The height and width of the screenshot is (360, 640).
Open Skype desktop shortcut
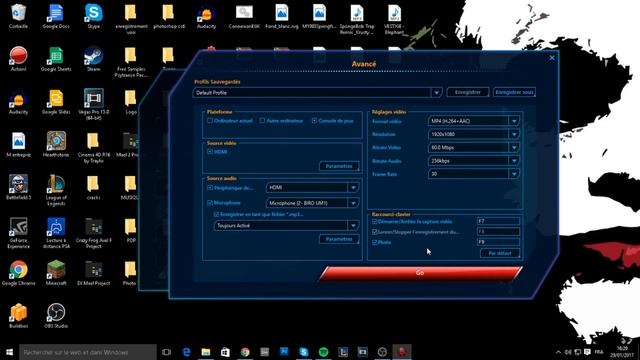click(x=93, y=16)
